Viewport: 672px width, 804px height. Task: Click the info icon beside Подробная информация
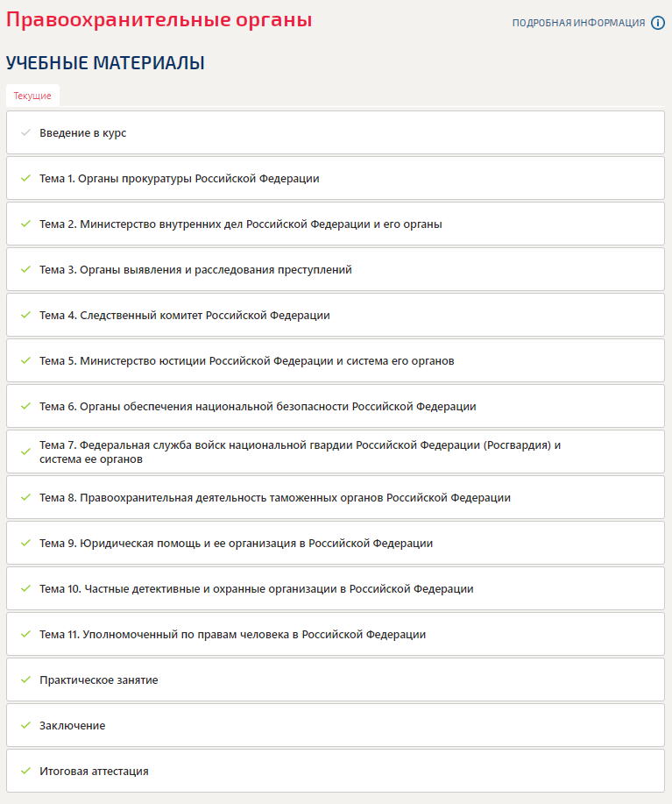point(658,23)
